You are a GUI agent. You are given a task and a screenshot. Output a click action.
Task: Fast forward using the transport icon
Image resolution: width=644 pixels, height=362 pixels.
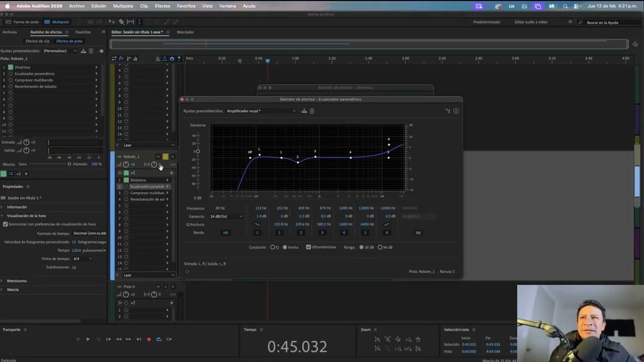tap(128, 339)
